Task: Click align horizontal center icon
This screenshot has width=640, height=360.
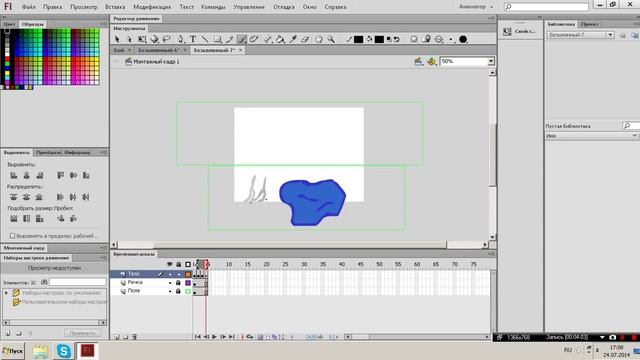Action: [x=27, y=175]
